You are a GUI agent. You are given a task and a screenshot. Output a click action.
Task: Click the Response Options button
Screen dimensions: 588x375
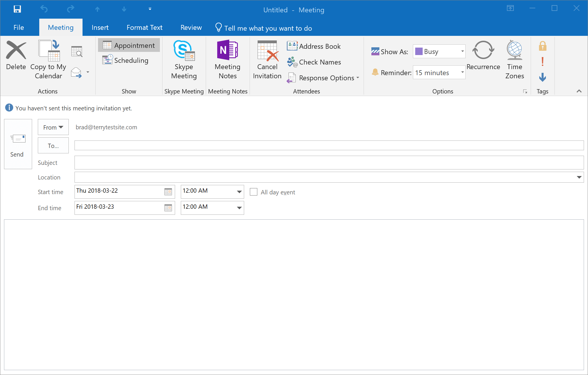[x=323, y=78]
